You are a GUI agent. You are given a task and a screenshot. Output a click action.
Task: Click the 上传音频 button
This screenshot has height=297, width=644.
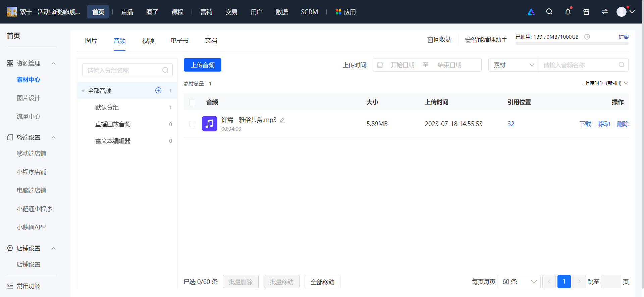point(203,65)
